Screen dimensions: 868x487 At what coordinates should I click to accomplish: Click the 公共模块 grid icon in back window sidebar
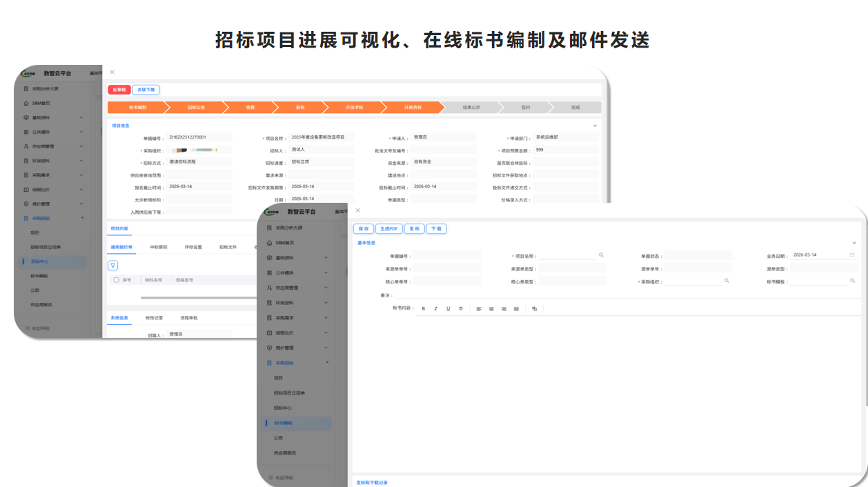(26, 132)
